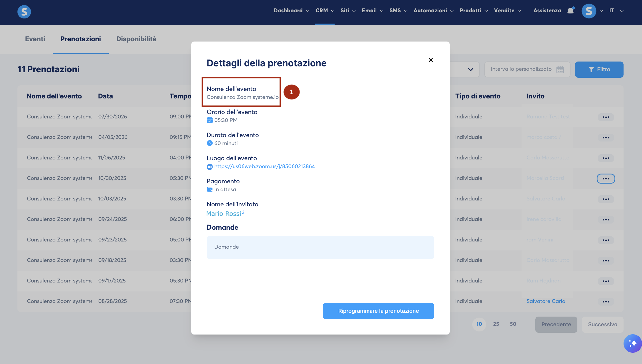
Task: Click the Filtro button
Action: [599, 69]
